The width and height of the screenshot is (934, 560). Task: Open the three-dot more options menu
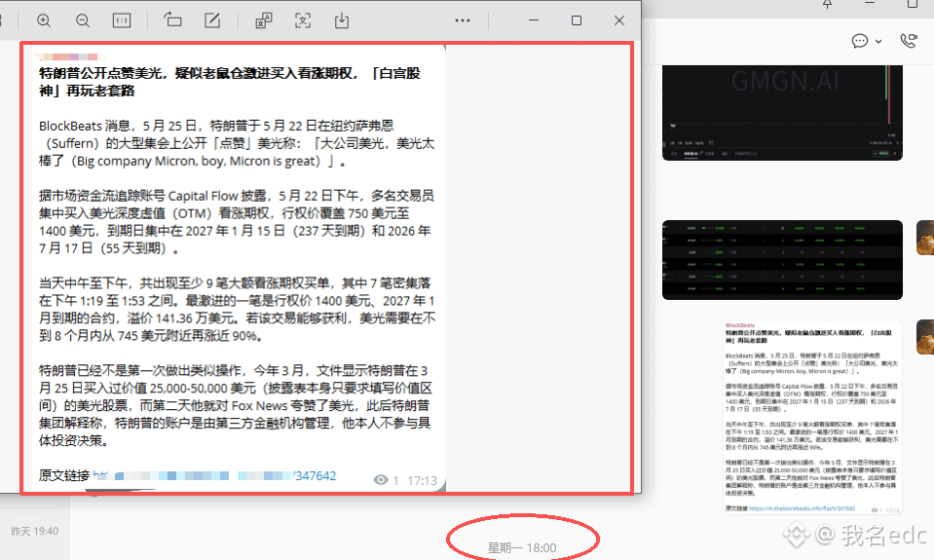point(463,20)
